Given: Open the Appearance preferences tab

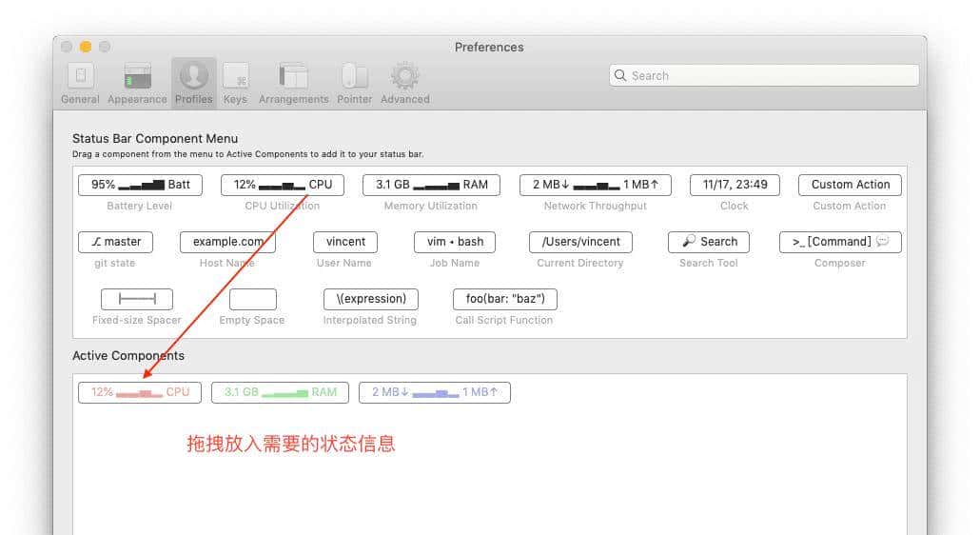Looking at the screenshot, I should click(x=137, y=83).
